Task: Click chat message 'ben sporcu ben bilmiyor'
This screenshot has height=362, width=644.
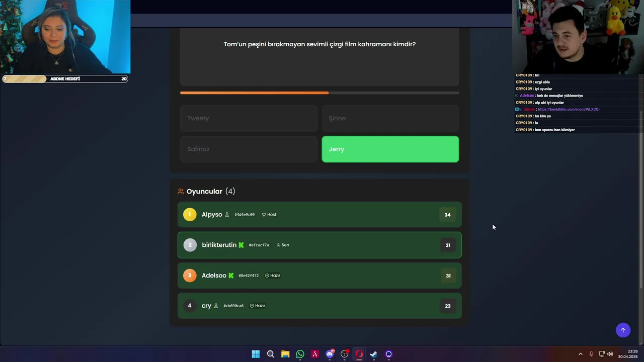Action: click(554, 130)
